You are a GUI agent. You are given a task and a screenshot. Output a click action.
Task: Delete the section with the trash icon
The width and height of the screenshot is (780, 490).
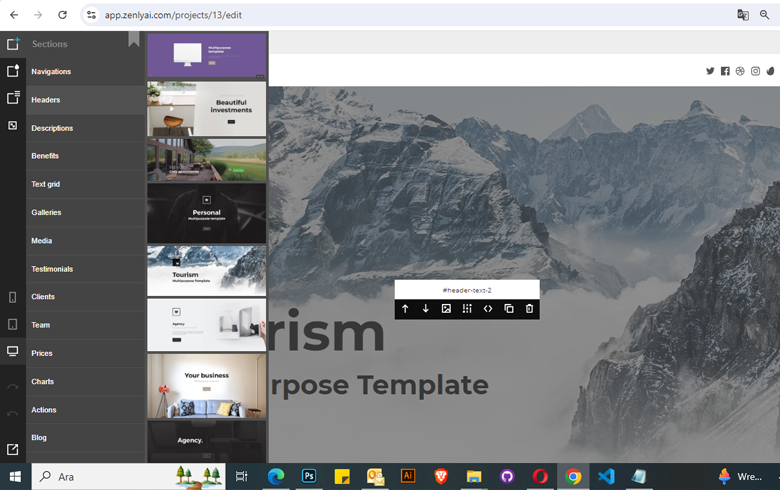coord(530,309)
